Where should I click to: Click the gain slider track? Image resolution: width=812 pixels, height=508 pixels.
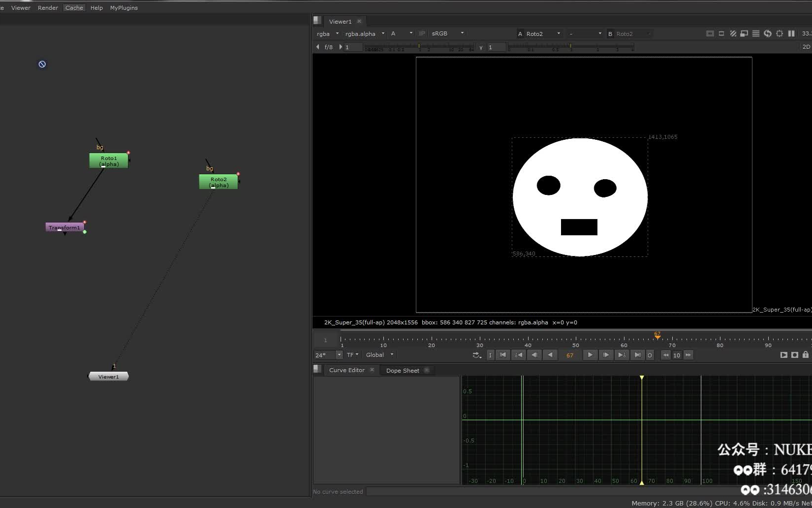(418, 47)
